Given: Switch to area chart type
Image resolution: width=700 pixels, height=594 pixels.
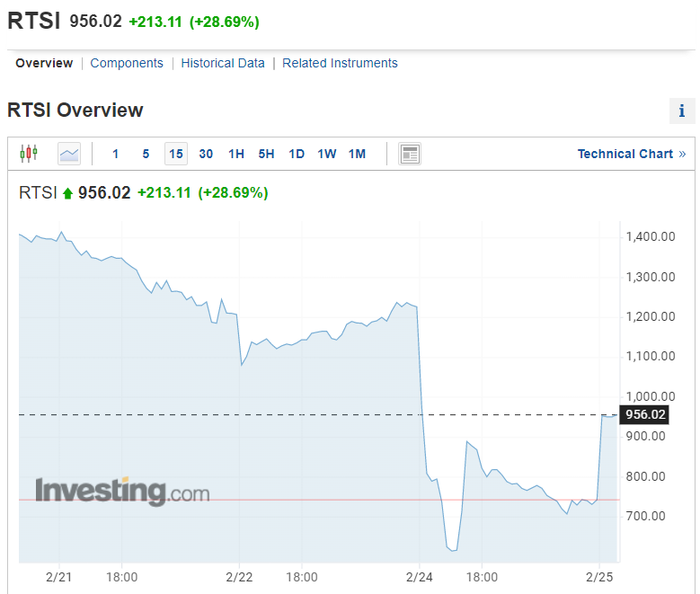Looking at the screenshot, I should (x=69, y=154).
